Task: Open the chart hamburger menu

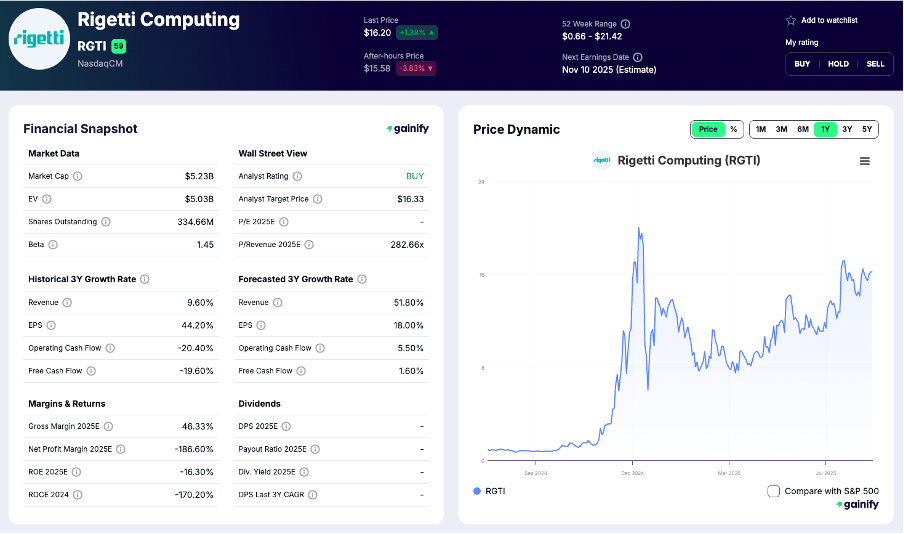Action: [864, 161]
